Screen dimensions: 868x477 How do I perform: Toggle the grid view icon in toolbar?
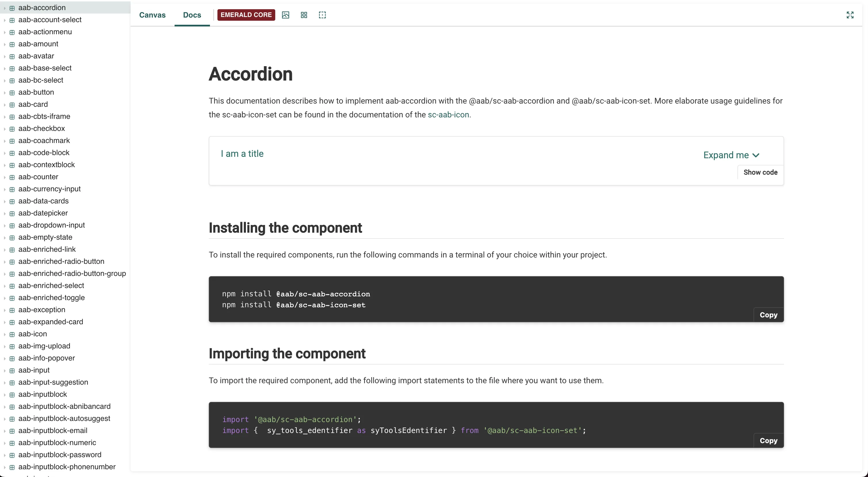[x=304, y=15]
